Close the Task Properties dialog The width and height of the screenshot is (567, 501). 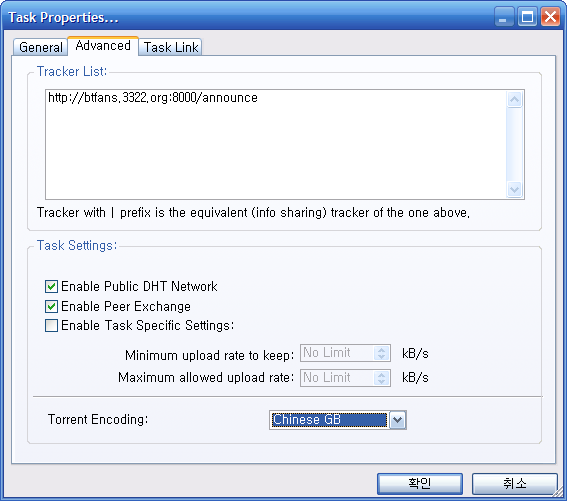tap(550, 17)
